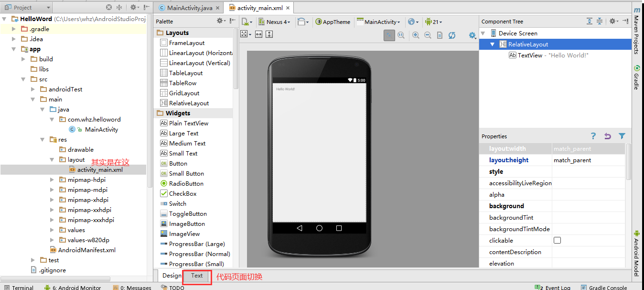Image resolution: width=644 pixels, height=290 pixels.
Task: Expand the mipmap-hdpi folder
Action: (52, 179)
